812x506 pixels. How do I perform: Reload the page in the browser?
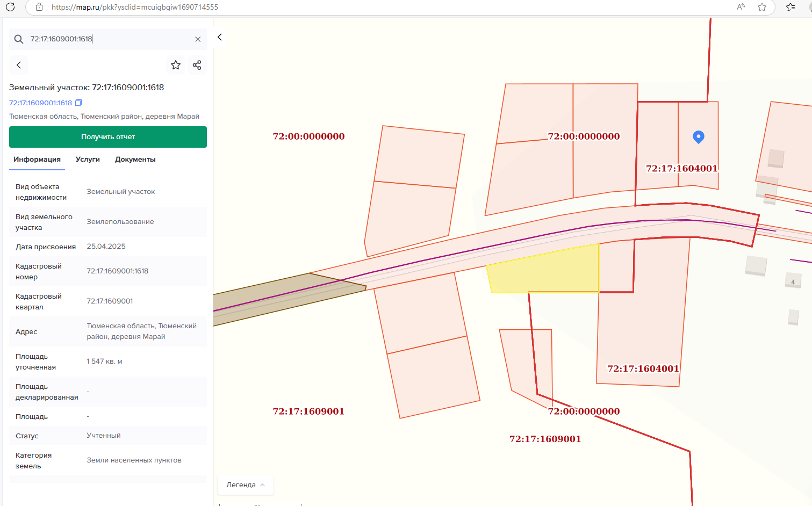[x=10, y=7]
